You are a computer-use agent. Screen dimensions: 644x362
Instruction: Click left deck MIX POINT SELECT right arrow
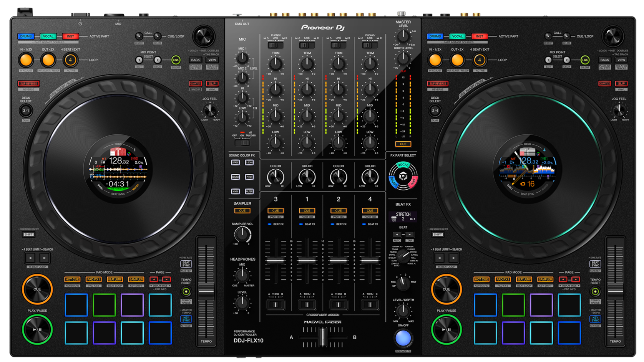tap(158, 60)
